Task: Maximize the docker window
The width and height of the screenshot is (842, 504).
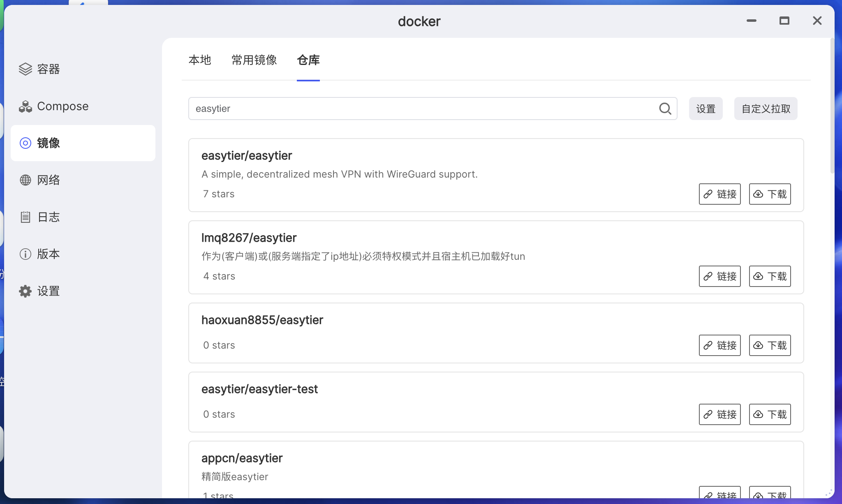Action: [784, 21]
